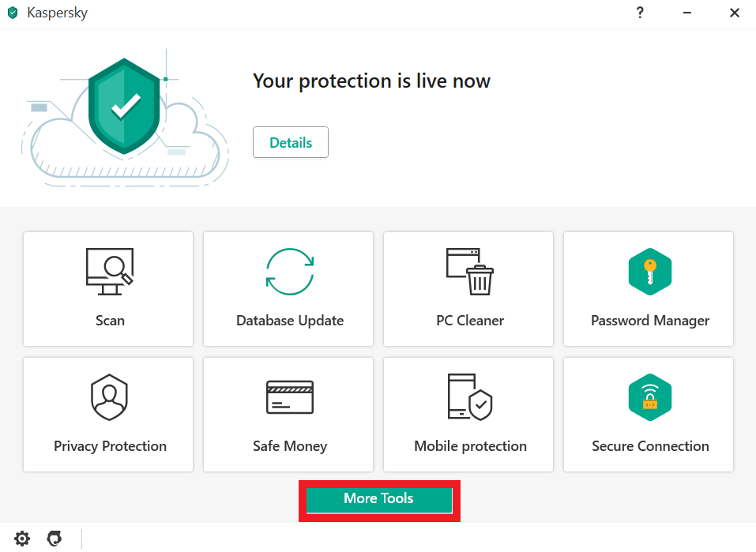Click the help question mark icon
756x552 pixels.
coord(640,13)
